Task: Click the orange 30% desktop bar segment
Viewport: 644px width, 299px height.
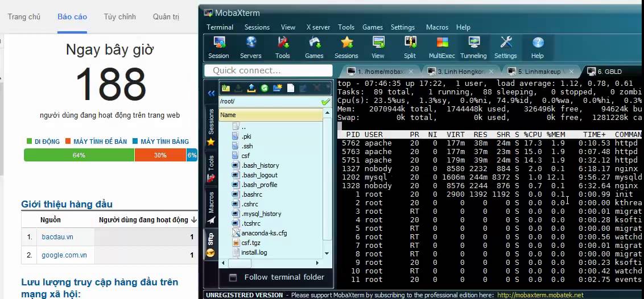Action: tap(160, 155)
